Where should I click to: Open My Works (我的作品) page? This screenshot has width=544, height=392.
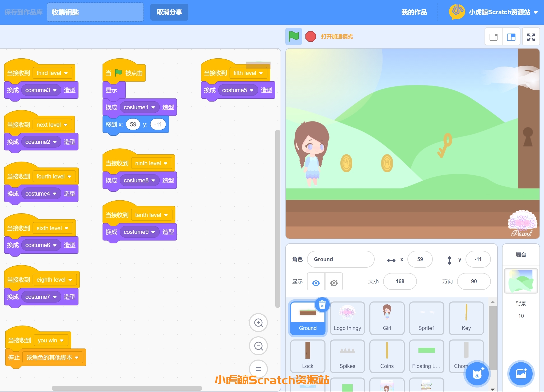[414, 12]
